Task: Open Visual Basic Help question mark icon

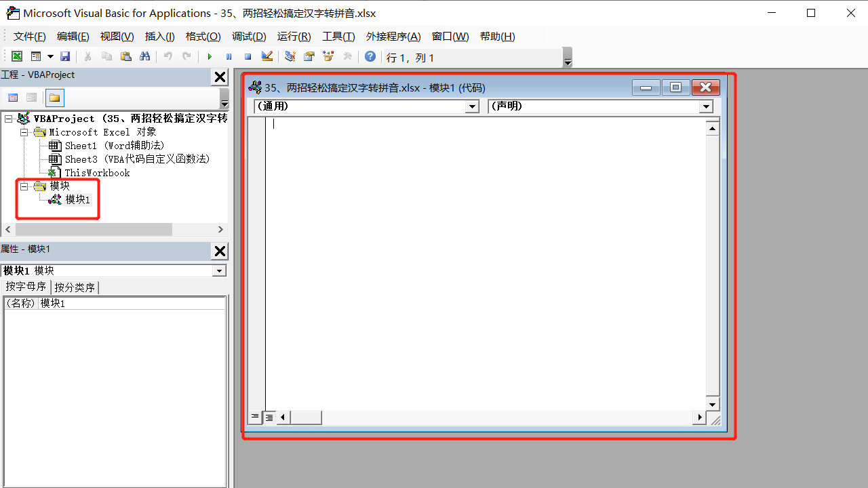Action: [370, 57]
